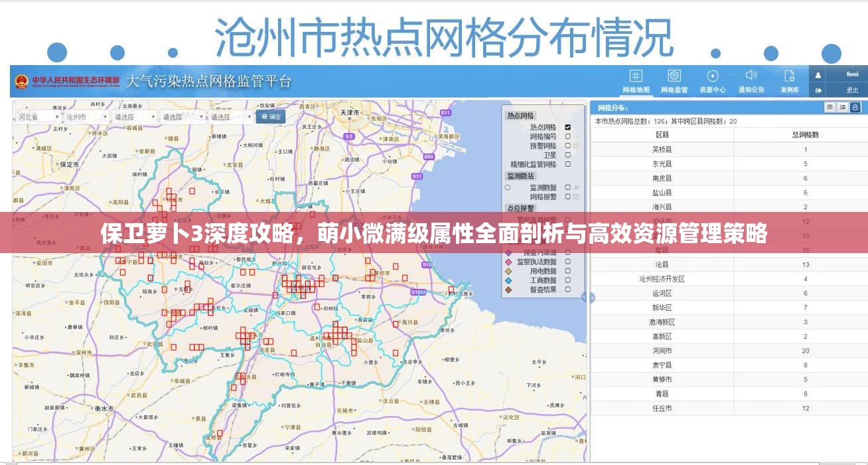
Task: Click the user profile icon beside liwei
Action: (819, 74)
